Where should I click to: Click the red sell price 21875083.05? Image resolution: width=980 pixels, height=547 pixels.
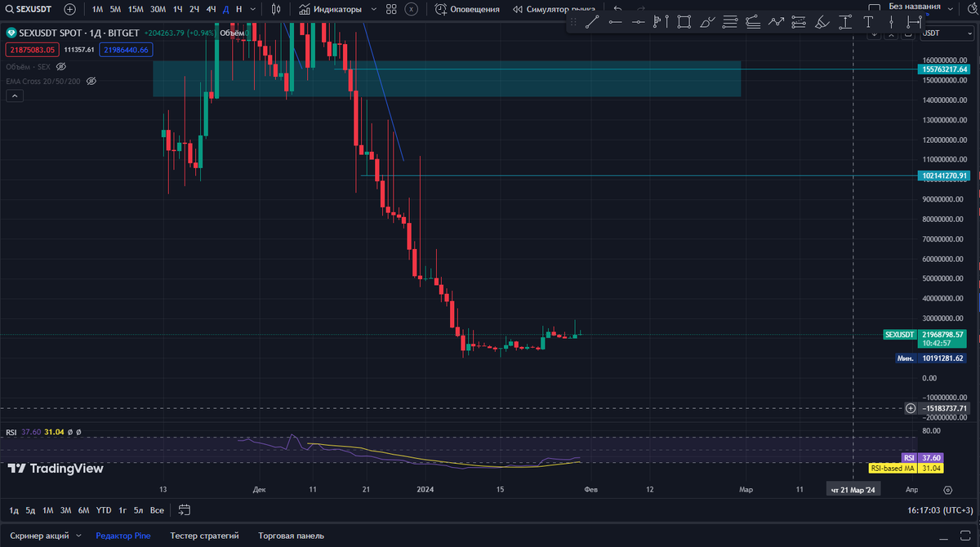point(33,50)
